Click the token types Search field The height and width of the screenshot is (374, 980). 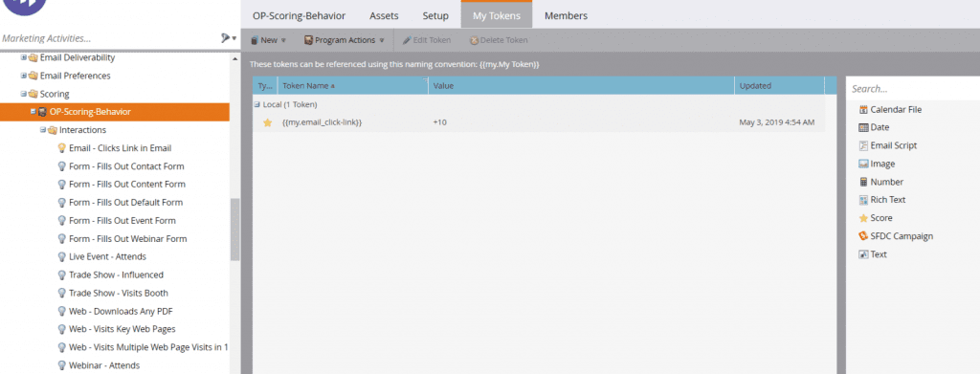pos(912,89)
